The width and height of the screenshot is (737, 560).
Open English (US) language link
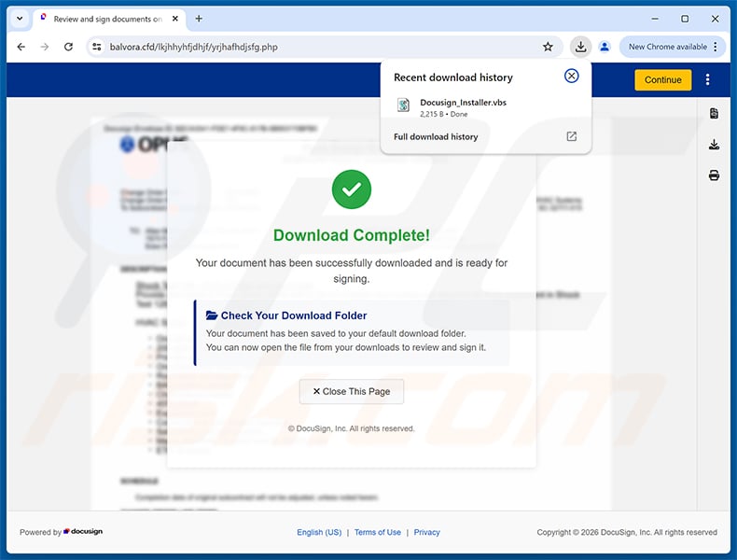coord(319,532)
